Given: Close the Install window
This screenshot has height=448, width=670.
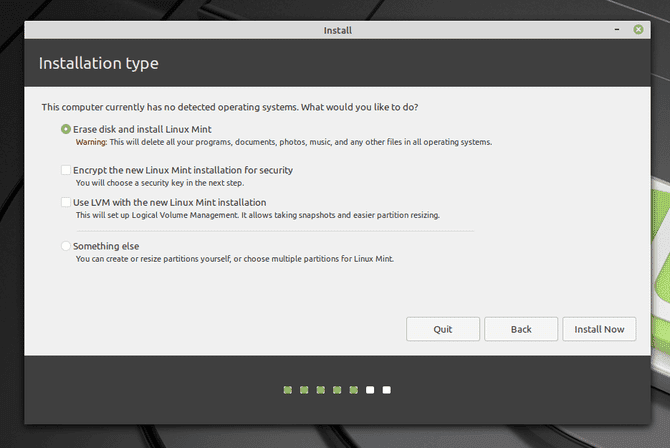Looking at the screenshot, I should point(638,29).
